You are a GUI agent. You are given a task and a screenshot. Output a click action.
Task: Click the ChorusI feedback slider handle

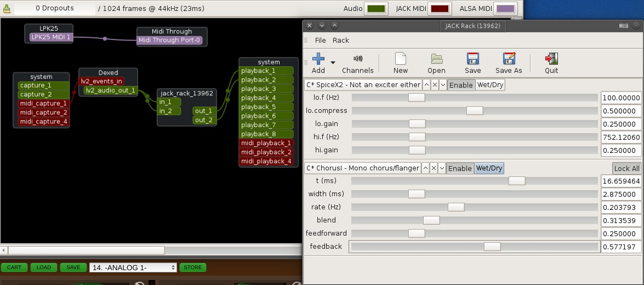pos(492,247)
